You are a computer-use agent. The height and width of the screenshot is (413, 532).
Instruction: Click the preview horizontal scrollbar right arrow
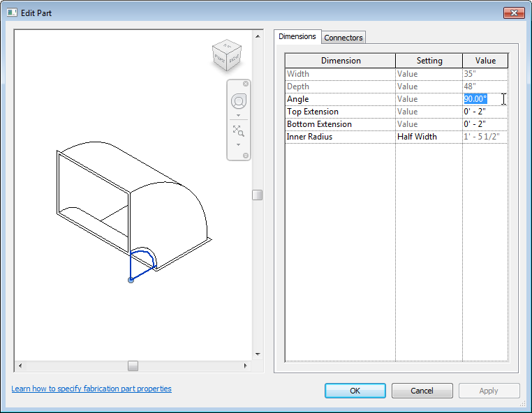click(245, 366)
